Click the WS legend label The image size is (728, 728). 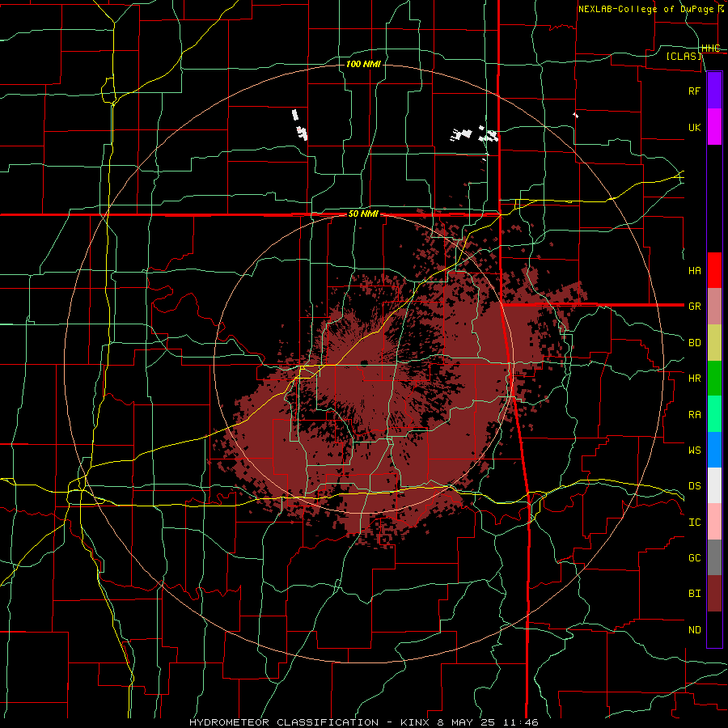point(695,451)
